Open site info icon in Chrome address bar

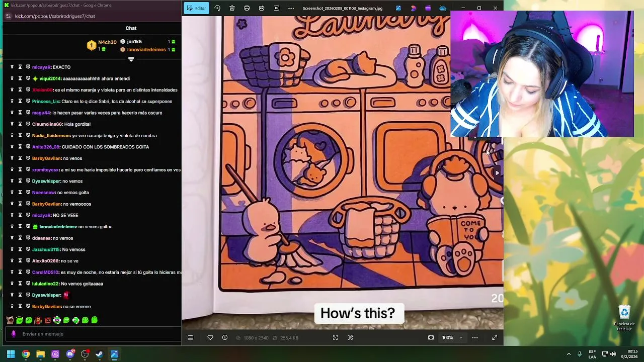click(8, 16)
